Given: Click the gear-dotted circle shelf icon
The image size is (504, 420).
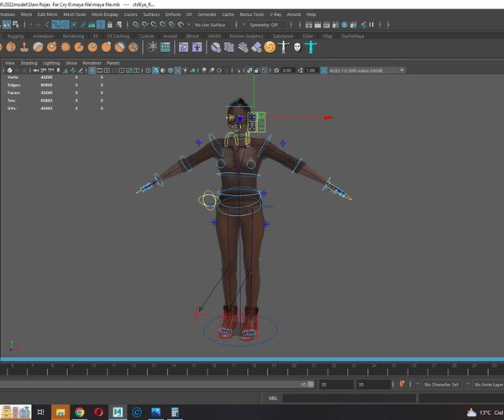Looking at the screenshot, I should [x=152, y=47].
